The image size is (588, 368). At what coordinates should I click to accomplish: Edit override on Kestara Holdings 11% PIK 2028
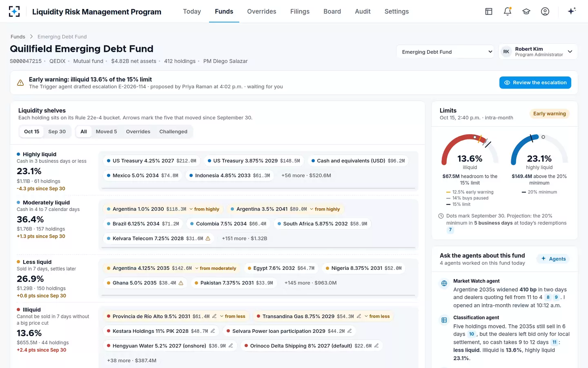[213, 331]
